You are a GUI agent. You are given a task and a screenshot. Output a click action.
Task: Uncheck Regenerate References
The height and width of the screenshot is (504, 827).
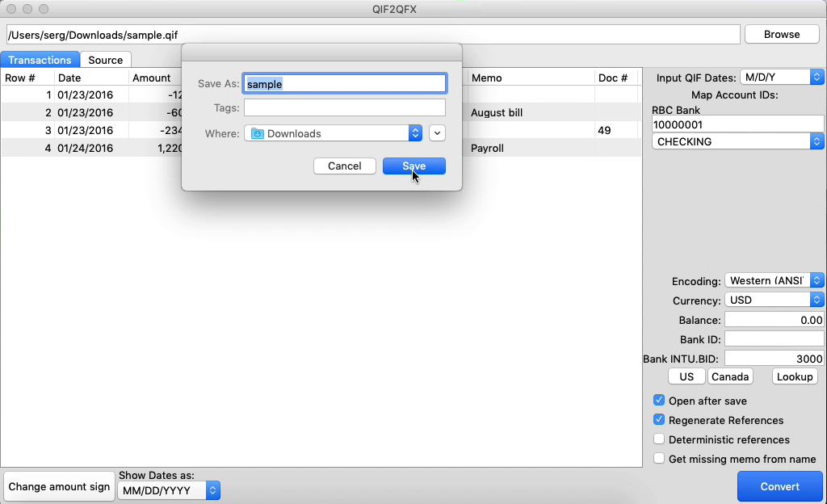(x=659, y=420)
